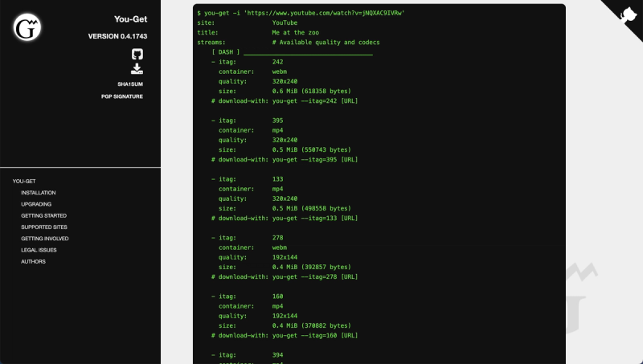This screenshot has height=364, width=643.
Task: Click the you-get -i command line
Action: (x=301, y=13)
